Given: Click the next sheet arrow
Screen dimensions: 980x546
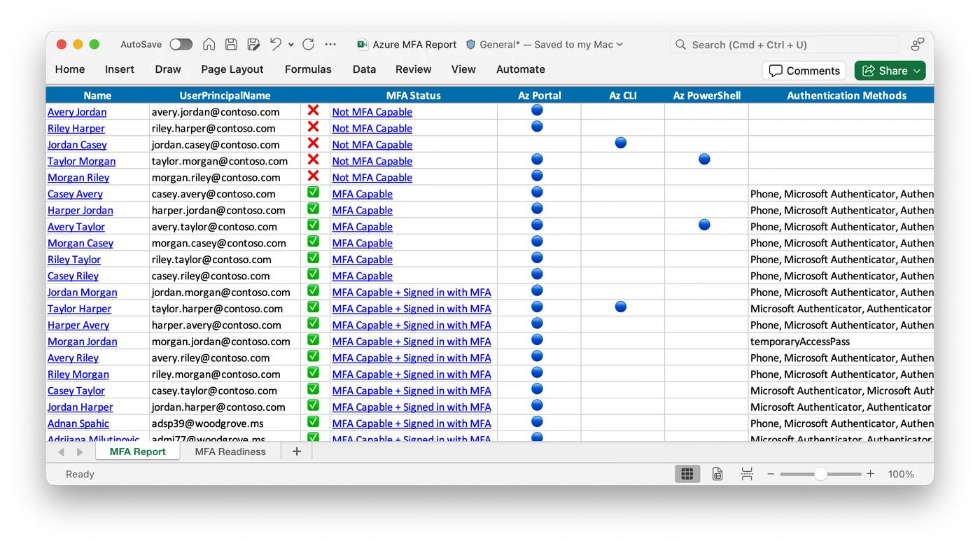Looking at the screenshot, I should coord(79,452).
